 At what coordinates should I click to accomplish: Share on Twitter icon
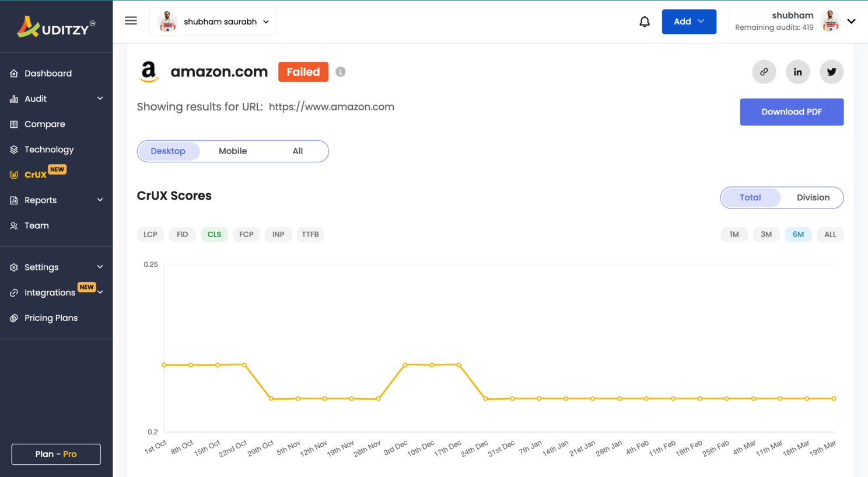pyautogui.click(x=832, y=72)
